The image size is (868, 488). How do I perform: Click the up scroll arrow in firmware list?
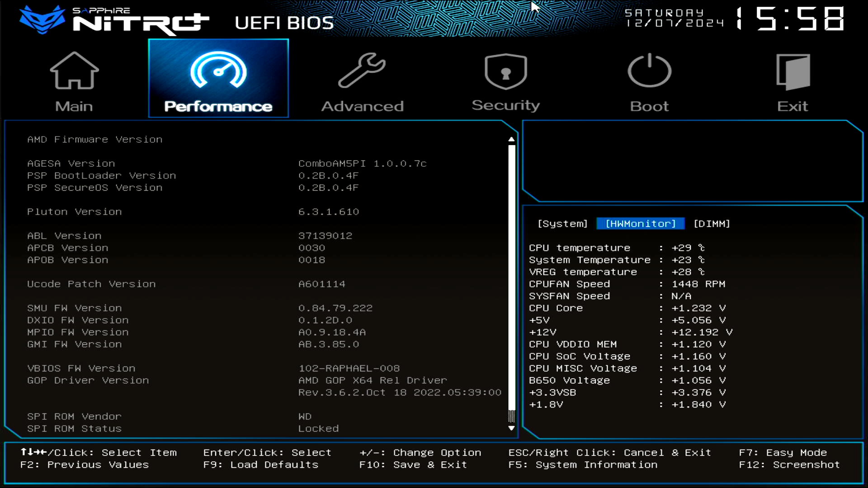point(511,139)
